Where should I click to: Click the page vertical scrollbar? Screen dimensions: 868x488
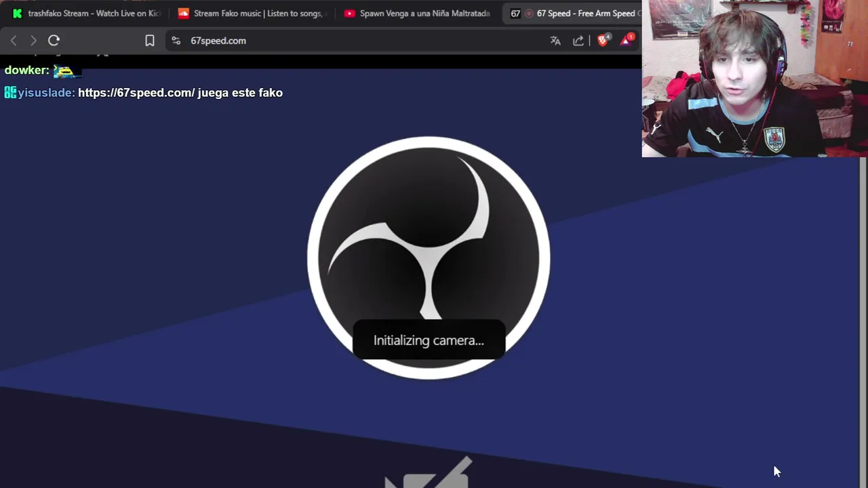click(863, 322)
